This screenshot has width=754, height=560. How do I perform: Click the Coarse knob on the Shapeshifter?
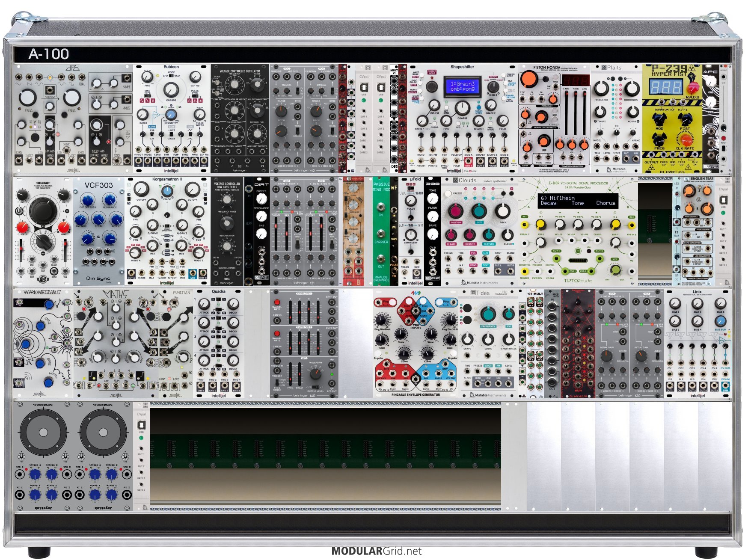[x=462, y=108]
